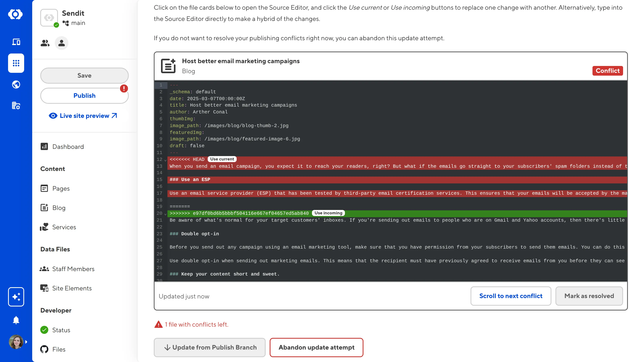Go to the Dashboard menu item

[68, 147]
